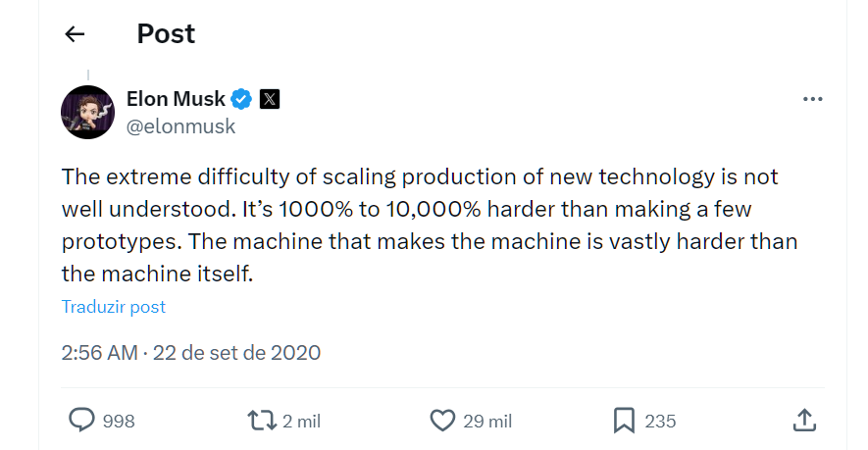
Task: Bookmark this post with bookmark icon
Action: click(x=624, y=421)
